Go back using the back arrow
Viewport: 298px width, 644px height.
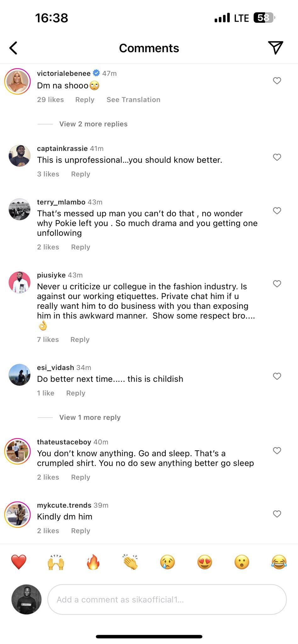(x=13, y=48)
